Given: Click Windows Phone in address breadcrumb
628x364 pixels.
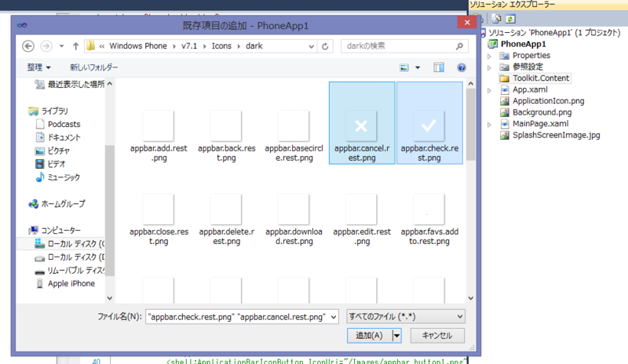Looking at the screenshot, I should (x=138, y=46).
